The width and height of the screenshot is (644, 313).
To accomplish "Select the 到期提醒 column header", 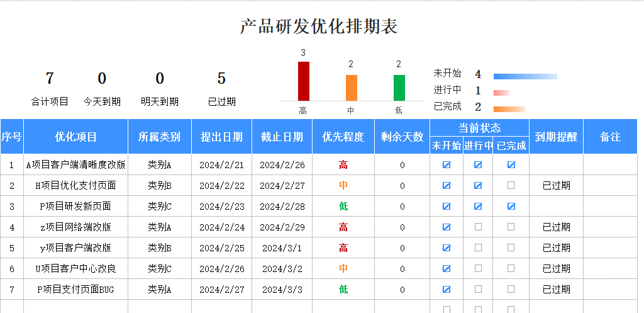I will pos(556,137).
